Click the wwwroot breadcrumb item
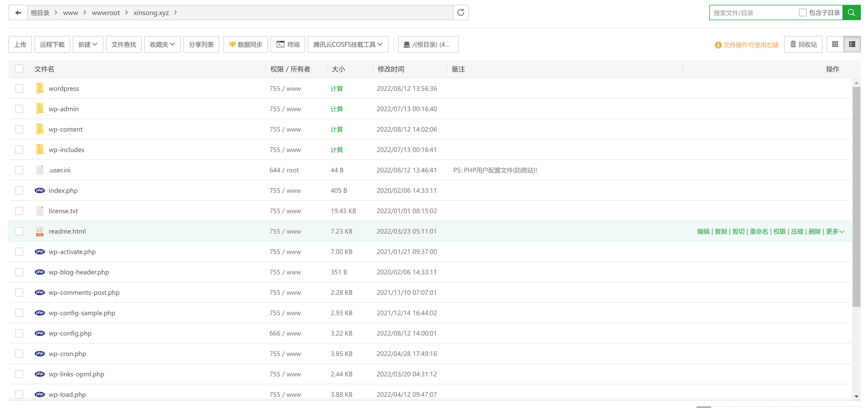Image resolution: width=868 pixels, height=408 pixels. coord(105,13)
